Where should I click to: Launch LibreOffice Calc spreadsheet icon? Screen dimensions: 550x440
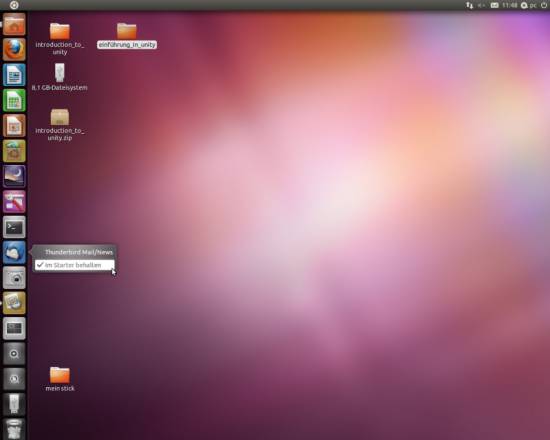click(14, 100)
